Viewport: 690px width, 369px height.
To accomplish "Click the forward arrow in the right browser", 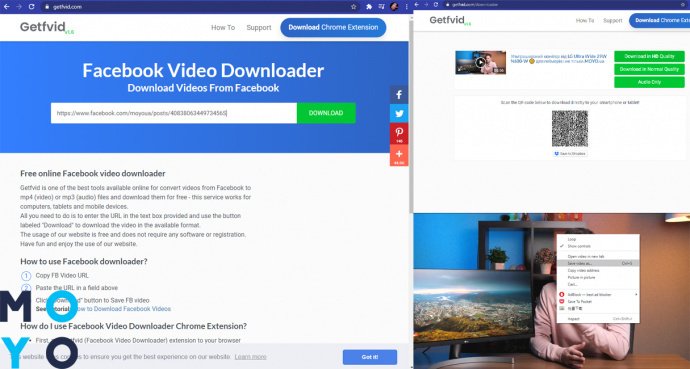I will coord(426,4).
